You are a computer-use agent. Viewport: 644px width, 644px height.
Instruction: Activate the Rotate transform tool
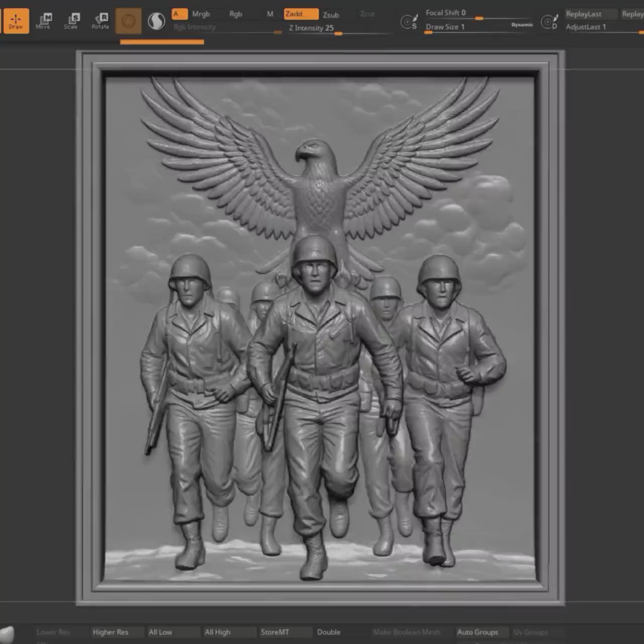coord(100,21)
